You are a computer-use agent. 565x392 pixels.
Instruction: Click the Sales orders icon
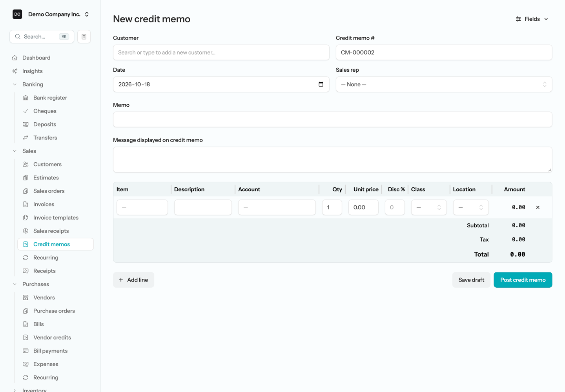click(26, 191)
